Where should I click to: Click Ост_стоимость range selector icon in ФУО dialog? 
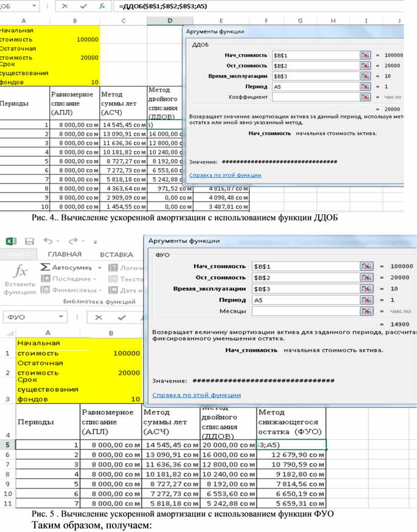tap(366, 278)
